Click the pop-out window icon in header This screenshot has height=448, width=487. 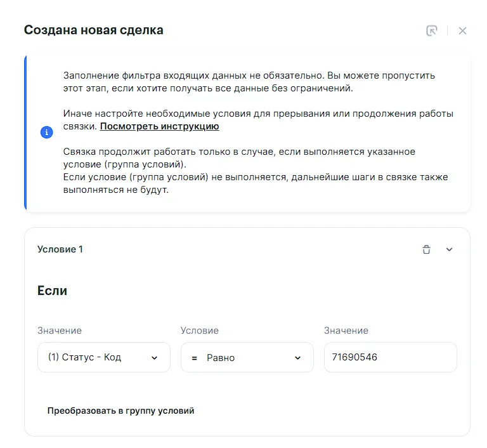[432, 30]
